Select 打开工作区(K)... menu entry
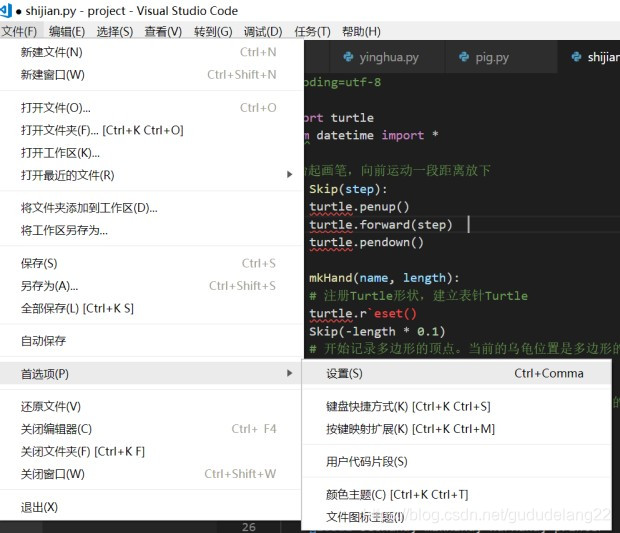The height and width of the screenshot is (533, 620). click(x=152, y=153)
